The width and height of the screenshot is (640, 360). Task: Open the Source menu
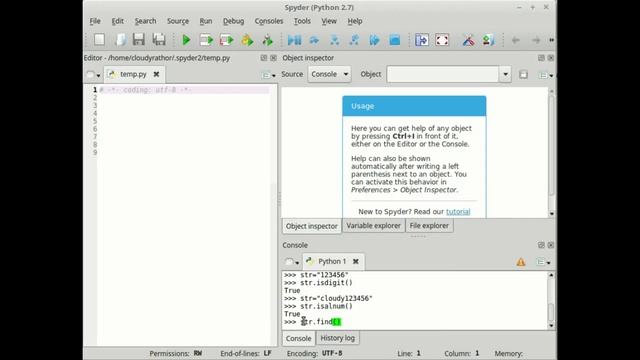point(178,21)
